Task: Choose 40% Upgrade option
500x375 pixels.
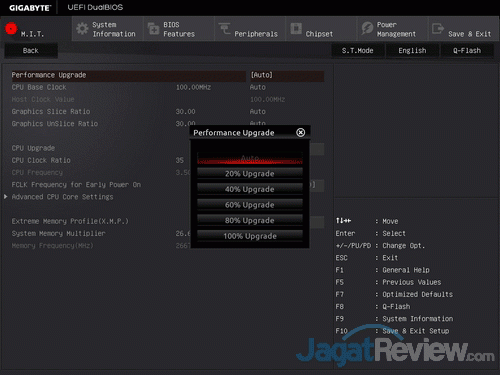Action: [x=250, y=189]
